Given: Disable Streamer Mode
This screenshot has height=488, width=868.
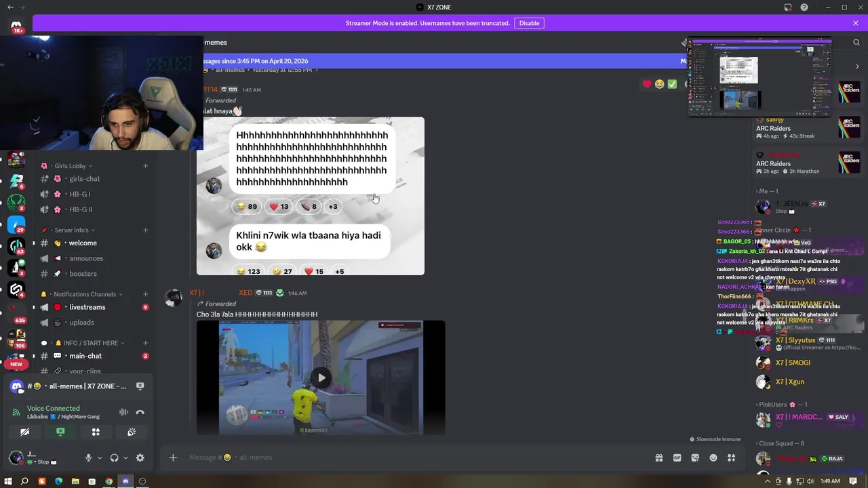Looking at the screenshot, I should point(529,23).
